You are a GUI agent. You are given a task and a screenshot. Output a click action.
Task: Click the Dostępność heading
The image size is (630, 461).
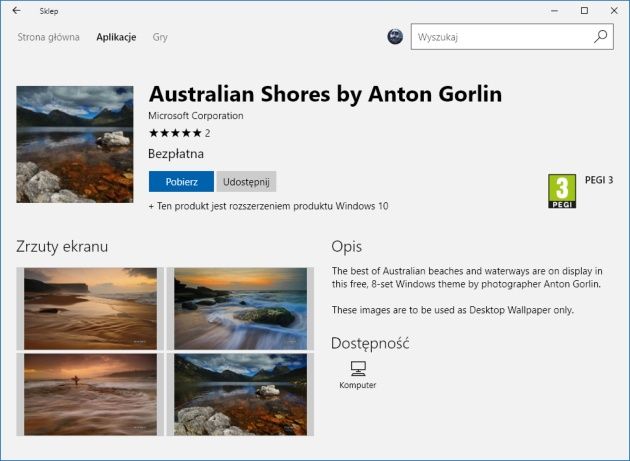pos(370,344)
